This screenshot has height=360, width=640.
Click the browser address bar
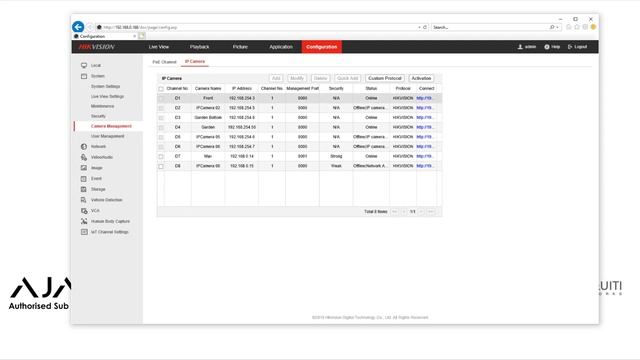point(257,27)
